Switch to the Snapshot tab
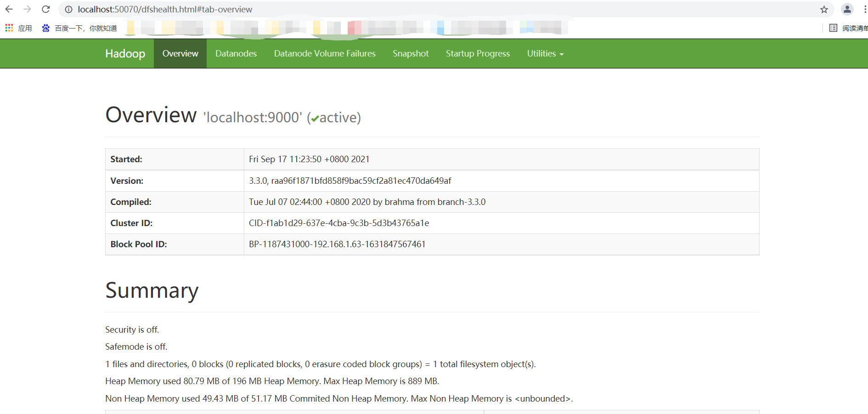 click(410, 54)
